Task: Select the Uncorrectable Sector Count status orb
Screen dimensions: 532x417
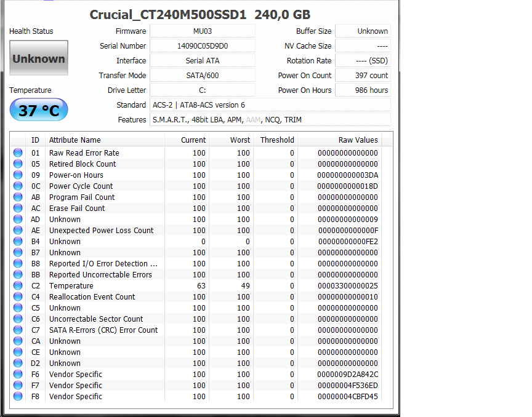Action: [18, 319]
